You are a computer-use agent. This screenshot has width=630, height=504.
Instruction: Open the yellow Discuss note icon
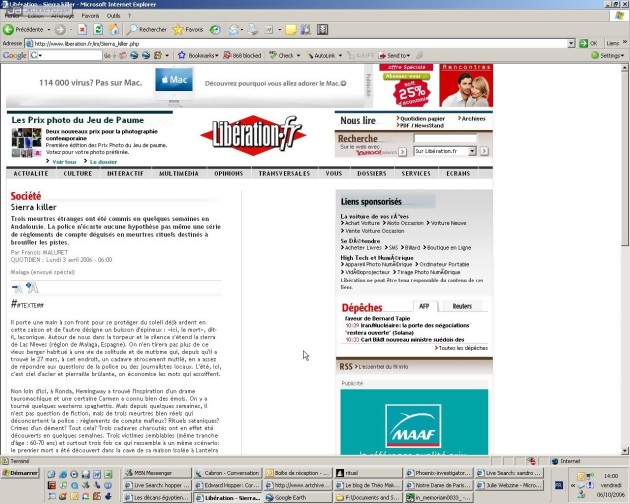point(290,29)
